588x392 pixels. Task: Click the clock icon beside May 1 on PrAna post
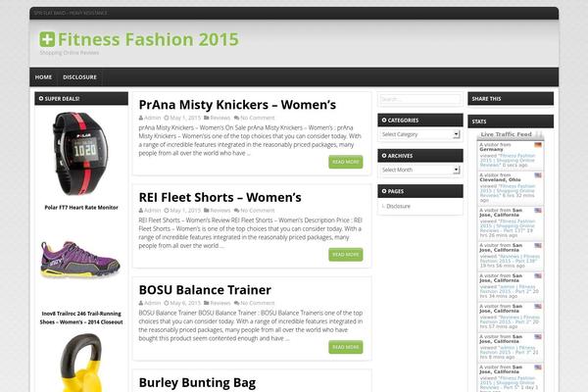point(167,118)
